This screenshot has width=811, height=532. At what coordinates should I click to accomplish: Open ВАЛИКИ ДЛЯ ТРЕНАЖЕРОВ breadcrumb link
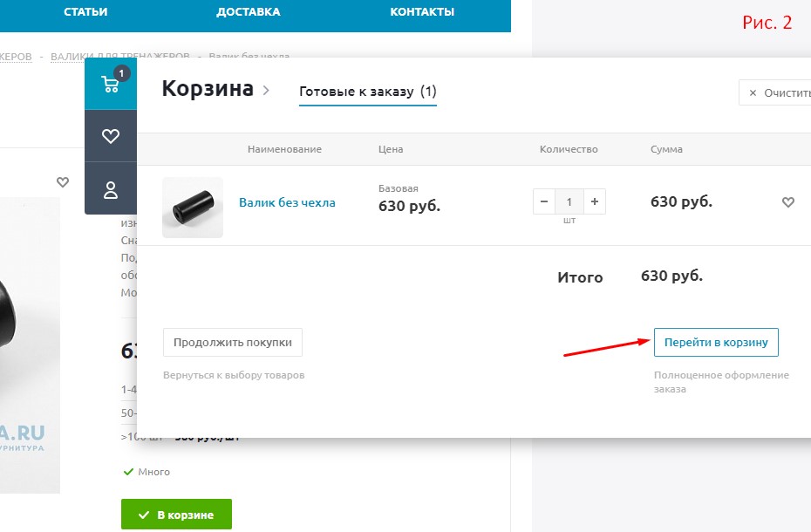(119, 57)
